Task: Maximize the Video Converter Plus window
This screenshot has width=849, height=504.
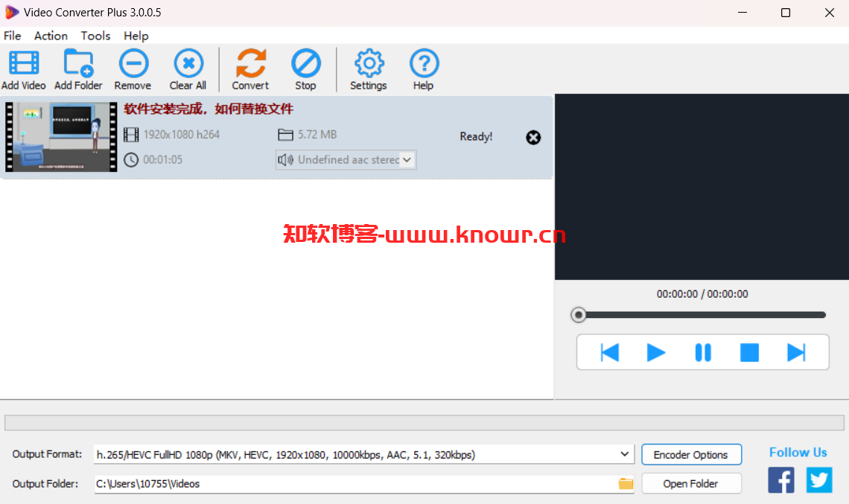Action: pos(786,13)
